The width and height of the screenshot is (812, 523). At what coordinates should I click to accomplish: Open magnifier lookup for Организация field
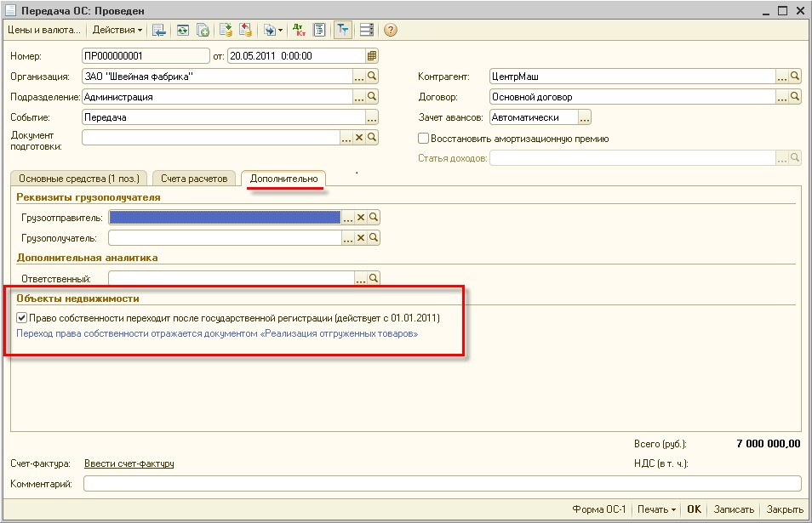(373, 77)
